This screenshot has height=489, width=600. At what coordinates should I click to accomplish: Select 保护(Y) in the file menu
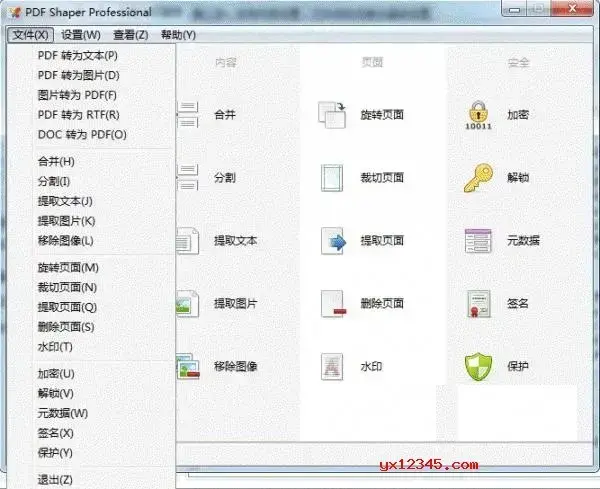click(x=55, y=453)
